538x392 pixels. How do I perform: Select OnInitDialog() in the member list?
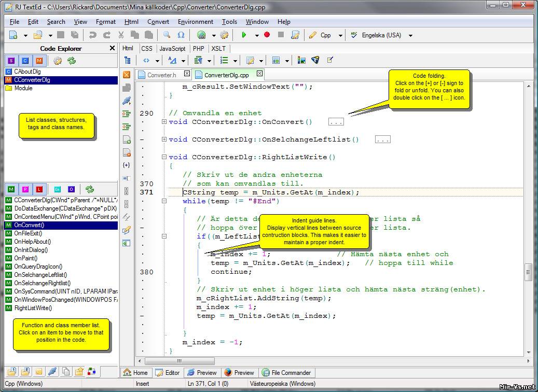(31, 250)
